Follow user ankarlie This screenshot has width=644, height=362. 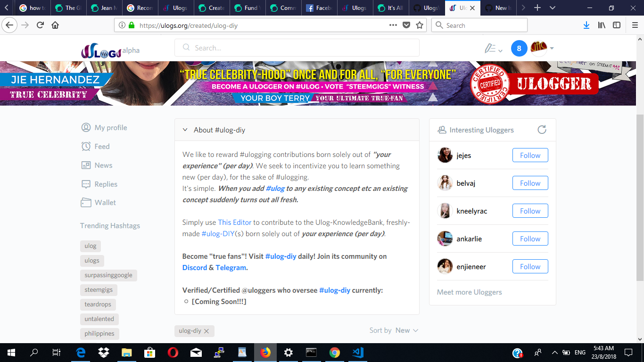530,239
